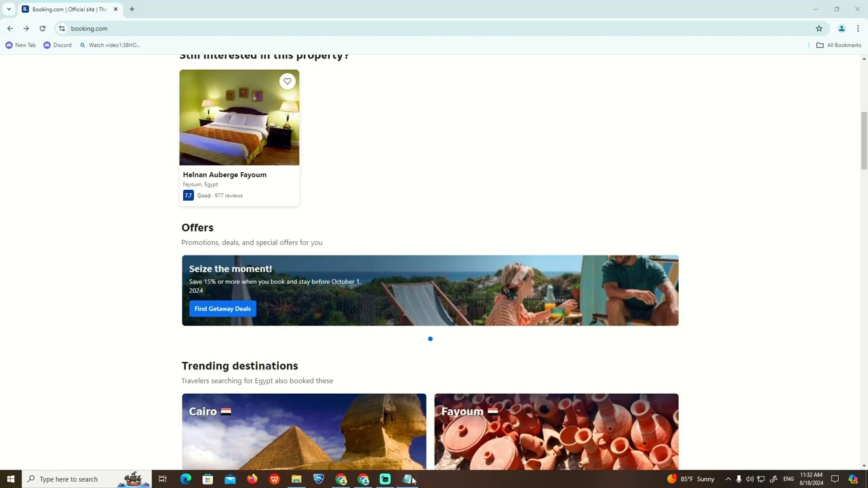Launch Firefox from the taskbar
Screen dimensions: 868x488
252,479
